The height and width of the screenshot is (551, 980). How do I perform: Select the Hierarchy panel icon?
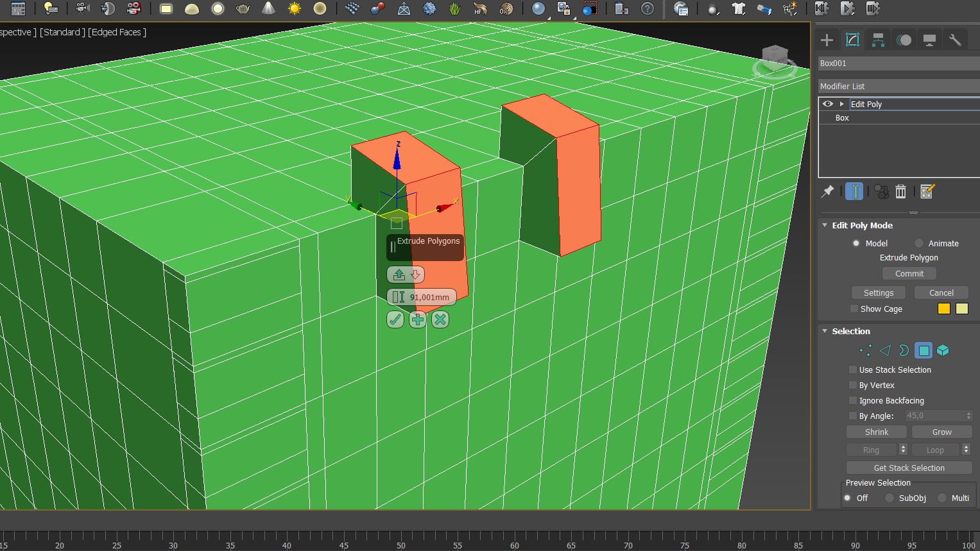878,40
